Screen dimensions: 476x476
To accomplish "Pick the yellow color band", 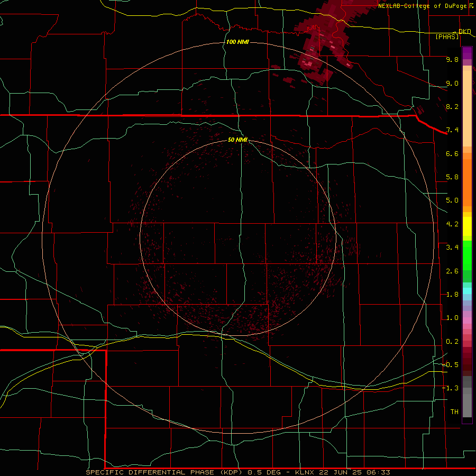I will click(x=467, y=226).
